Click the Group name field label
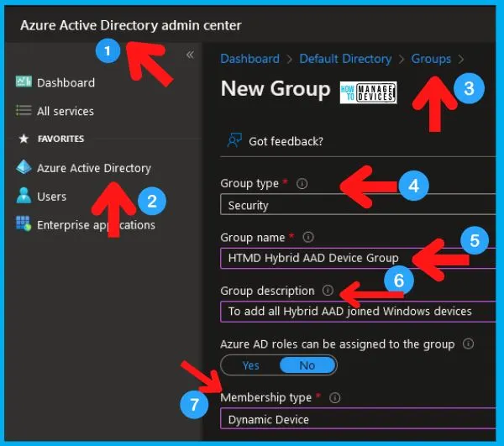The height and width of the screenshot is (446, 504). pos(253,238)
